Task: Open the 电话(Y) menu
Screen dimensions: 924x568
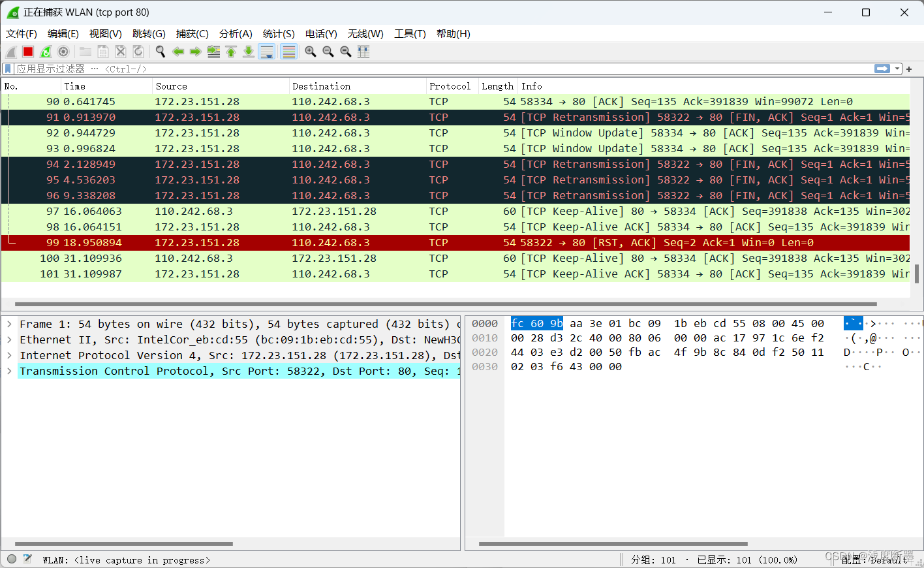Action: pyautogui.click(x=321, y=34)
